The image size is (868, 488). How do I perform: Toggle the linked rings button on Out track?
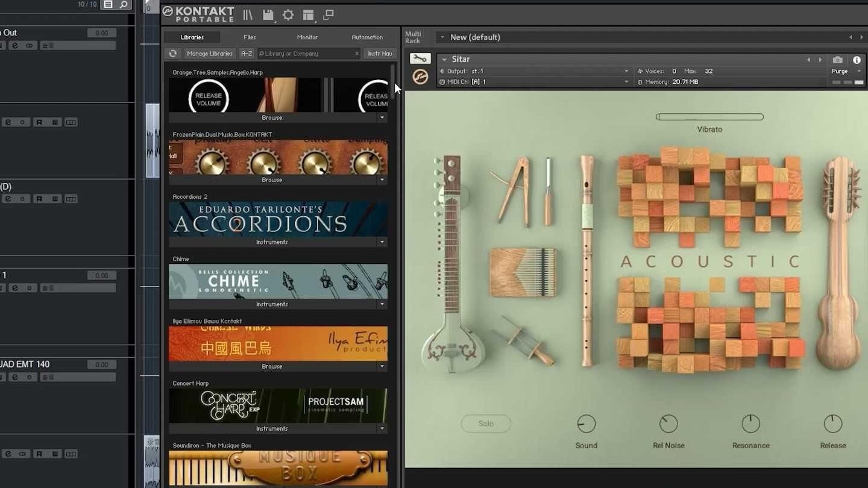30,46
